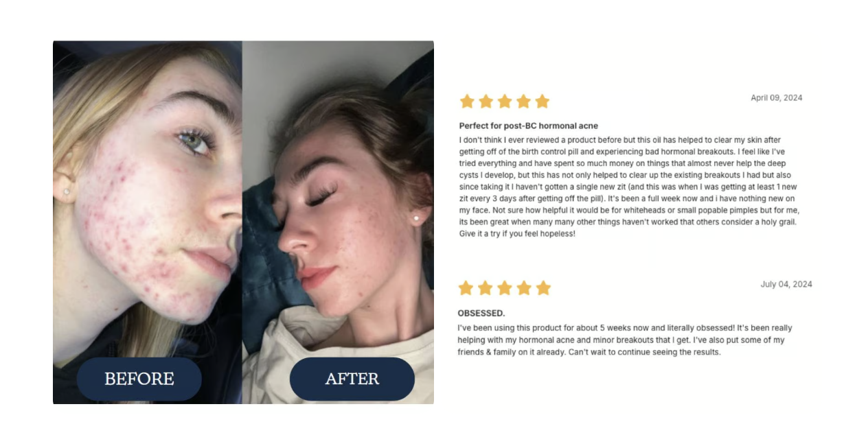The width and height of the screenshot is (868, 424).
Task: Click the AFTER label button
Action: tap(352, 379)
